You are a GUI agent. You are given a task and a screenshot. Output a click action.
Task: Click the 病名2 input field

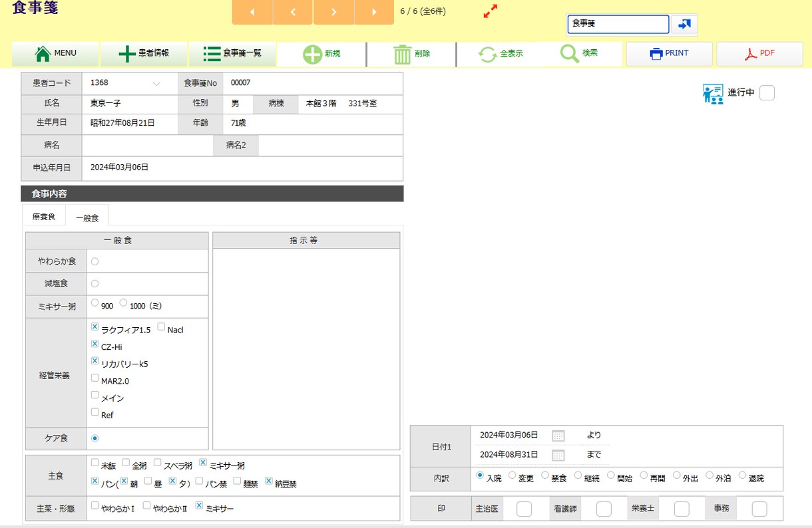pyautogui.click(x=330, y=145)
